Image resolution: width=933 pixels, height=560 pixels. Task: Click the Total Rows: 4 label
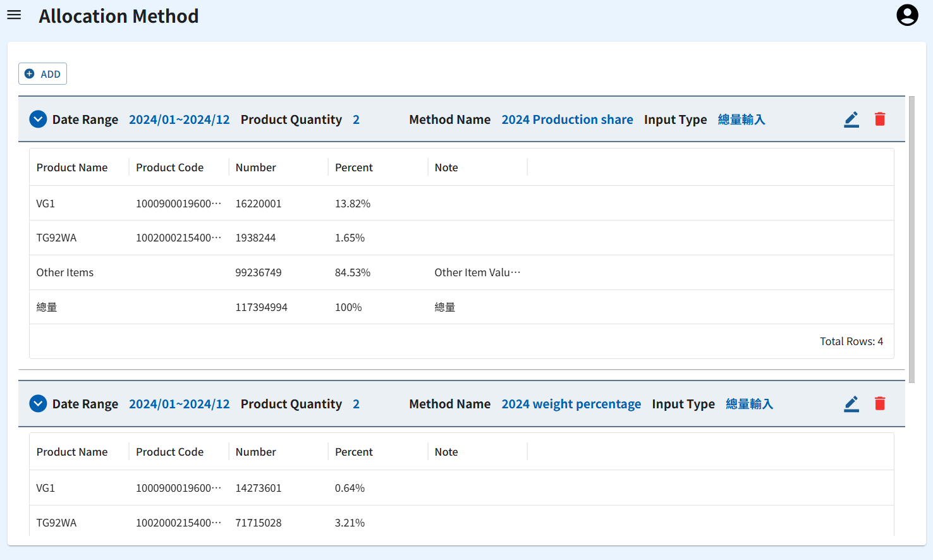tap(851, 341)
